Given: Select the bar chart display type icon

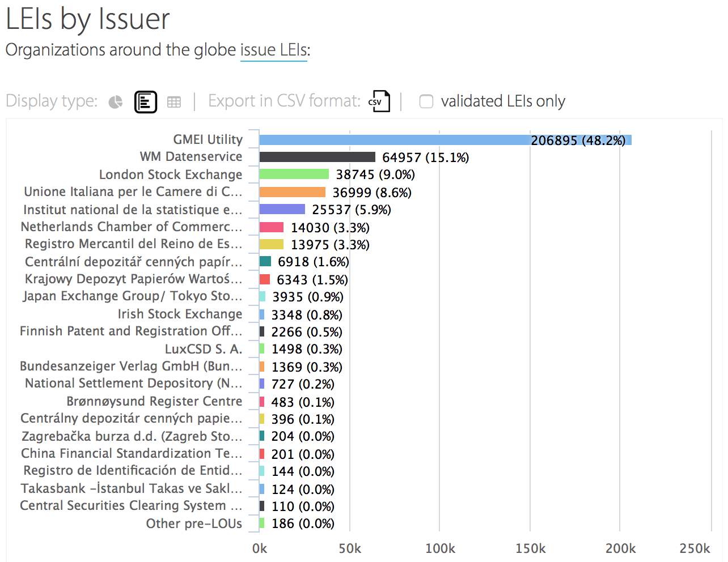Looking at the screenshot, I should pos(146,102).
